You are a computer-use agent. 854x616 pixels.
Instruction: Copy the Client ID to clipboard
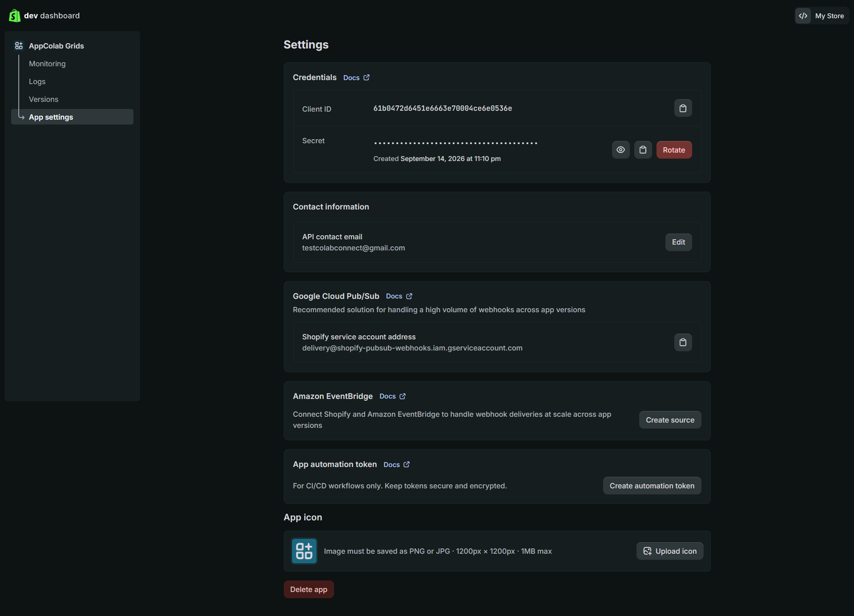[x=683, y=108]
